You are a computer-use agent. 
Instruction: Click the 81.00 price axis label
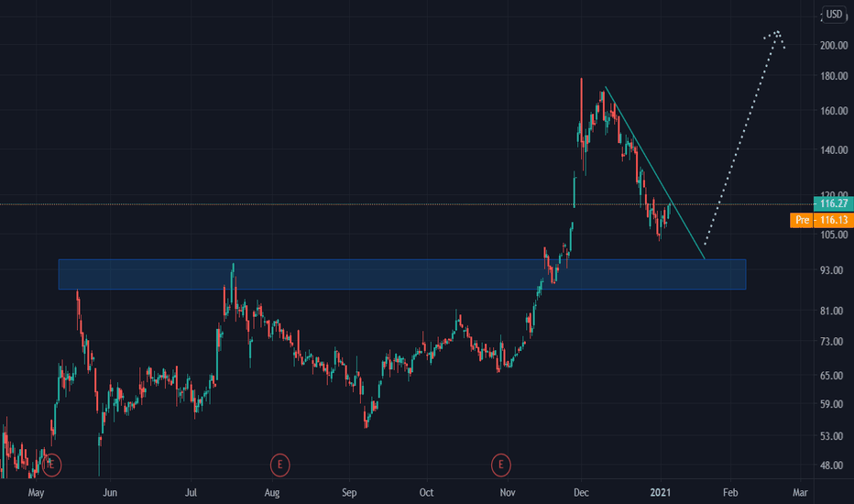coord(831,312)
